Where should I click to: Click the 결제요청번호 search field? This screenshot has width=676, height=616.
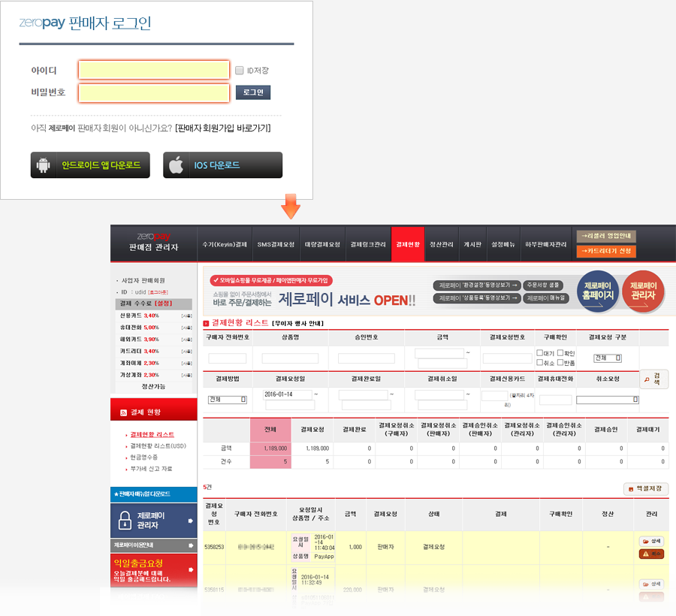508,358
